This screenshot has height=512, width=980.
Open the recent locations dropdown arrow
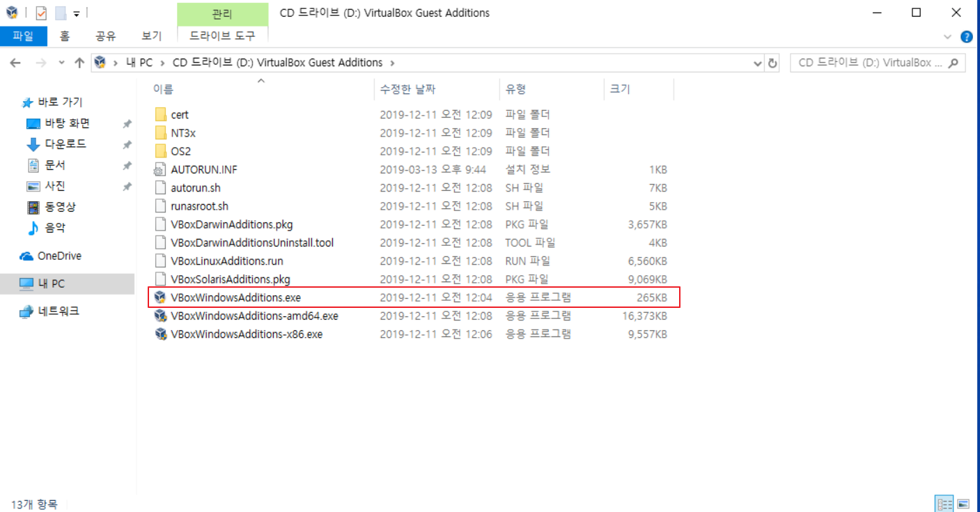pyautogui.click(x=61, y=63)
